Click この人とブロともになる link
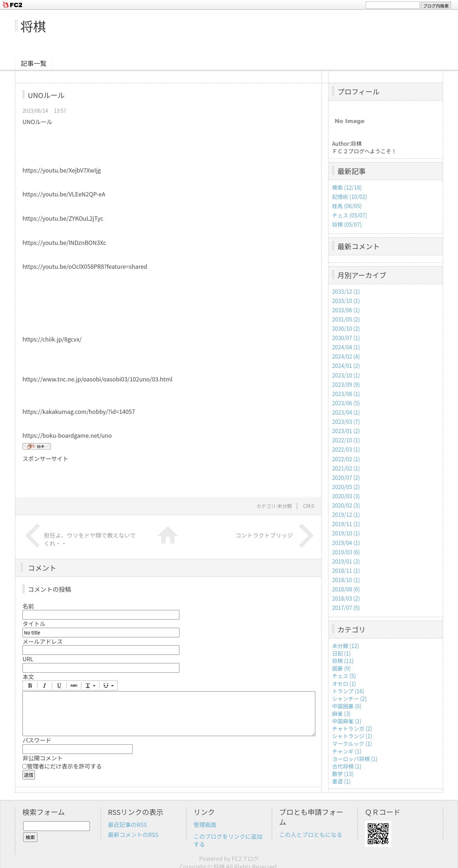 [x=311, y=835]
